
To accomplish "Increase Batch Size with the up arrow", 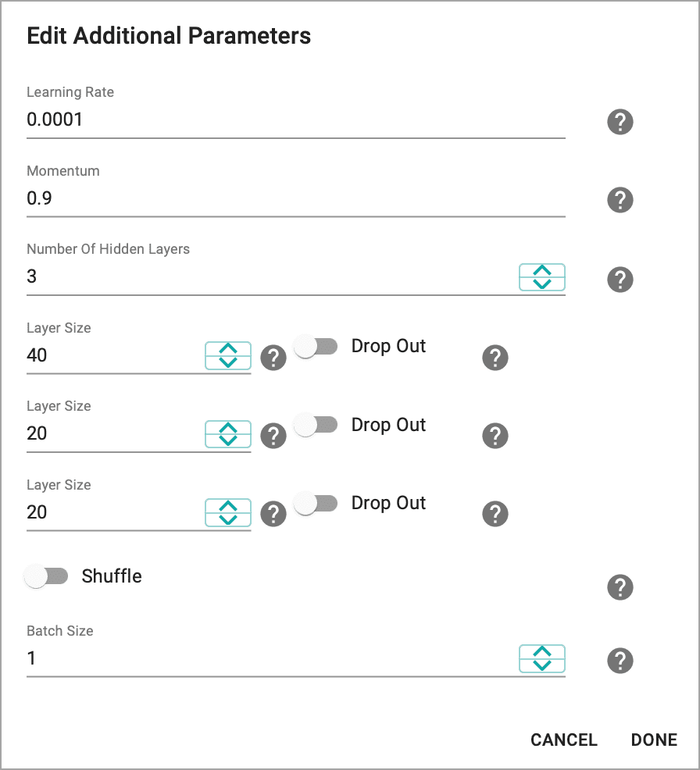I will 542,652.
